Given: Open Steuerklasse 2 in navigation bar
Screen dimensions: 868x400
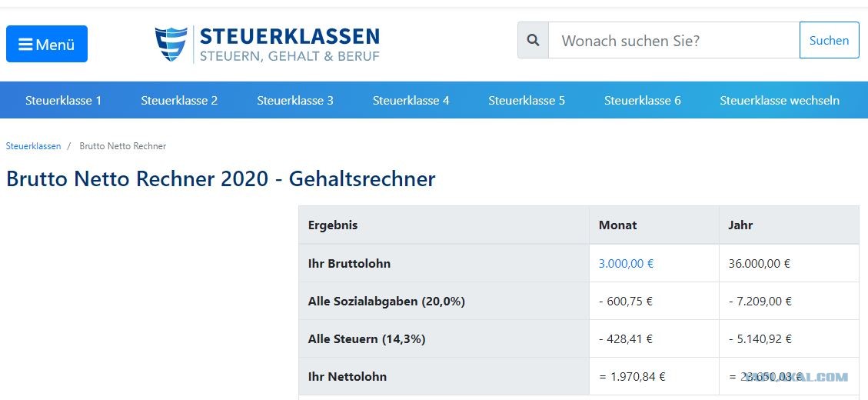Looking at the screenshot, I should 179,100.
